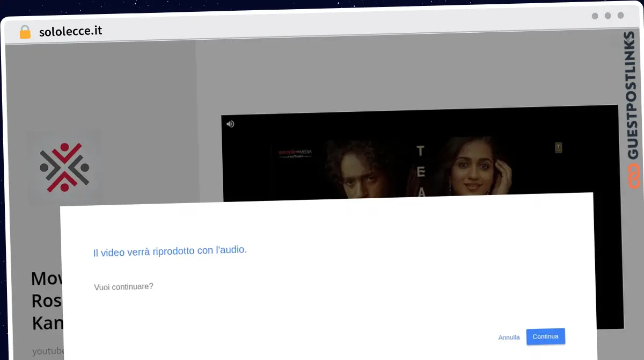Click the leftmost window control dot
The width and height of the screenshot is (644, 360).
click(595, 16)
